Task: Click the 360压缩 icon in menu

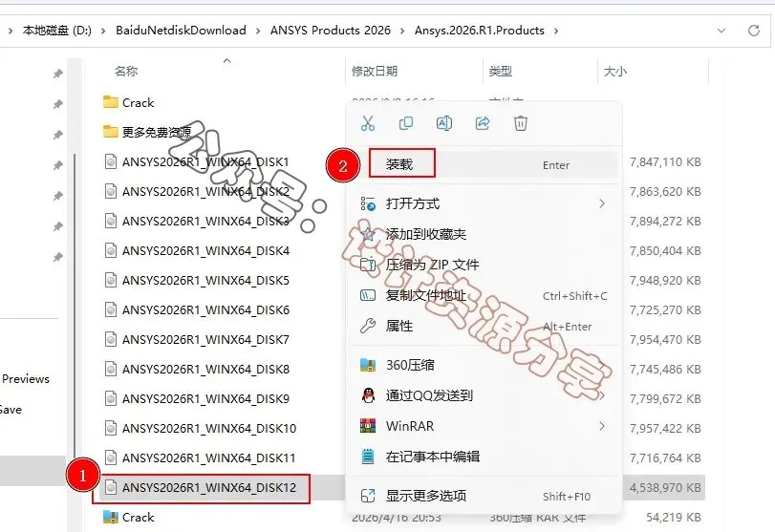Action: (368, 365)
